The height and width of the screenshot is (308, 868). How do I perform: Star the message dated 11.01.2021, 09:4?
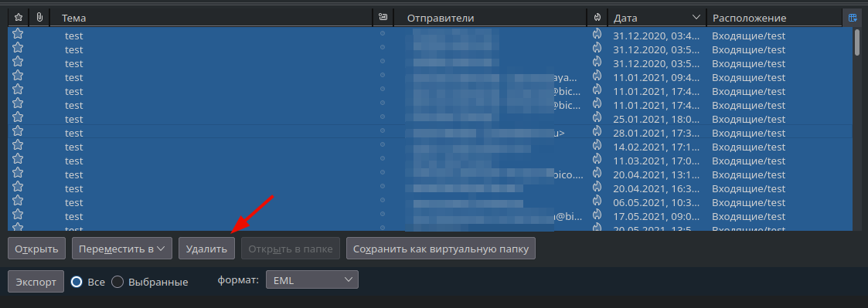(18, 75)
